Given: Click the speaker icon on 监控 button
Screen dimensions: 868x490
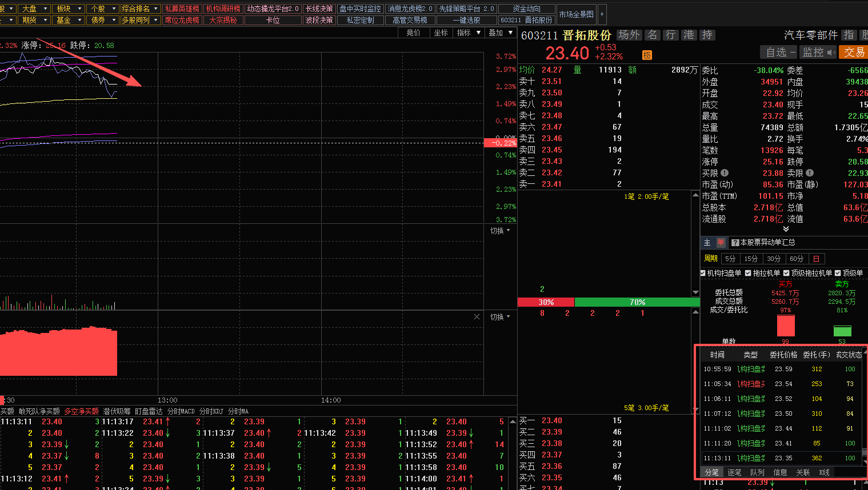Looking at the screenshot, I should pos(831,53).
